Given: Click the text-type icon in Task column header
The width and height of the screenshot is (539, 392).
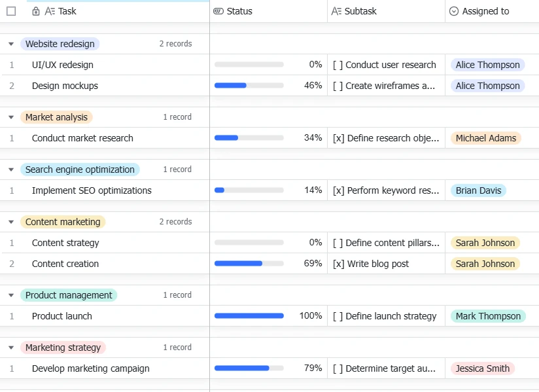Looking at the screenshot, I should [50, 11].
